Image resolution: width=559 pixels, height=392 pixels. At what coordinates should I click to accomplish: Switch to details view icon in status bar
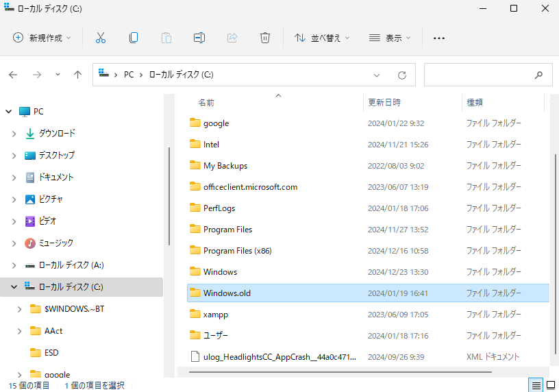point(536,386)
